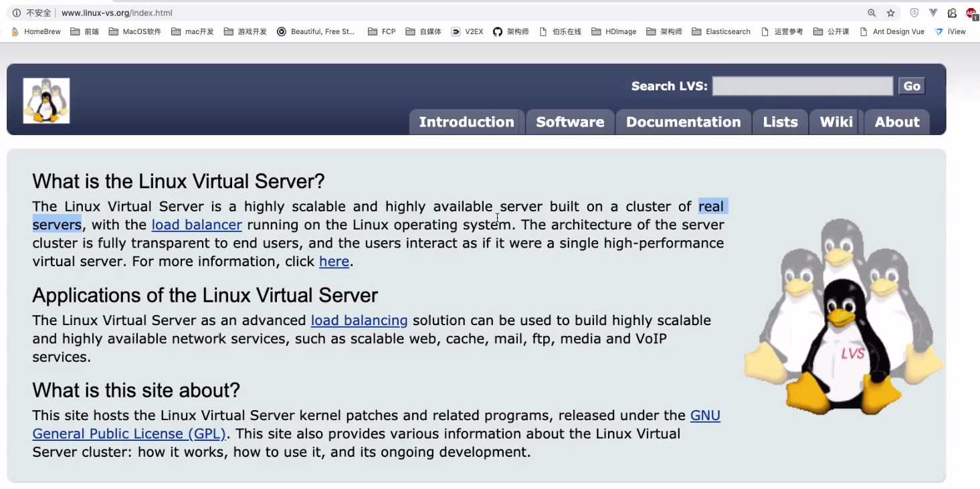Viewport: 980px width, 489px height.
Task: Focus the Search LVS input field
Action: (x=802, y=86)
